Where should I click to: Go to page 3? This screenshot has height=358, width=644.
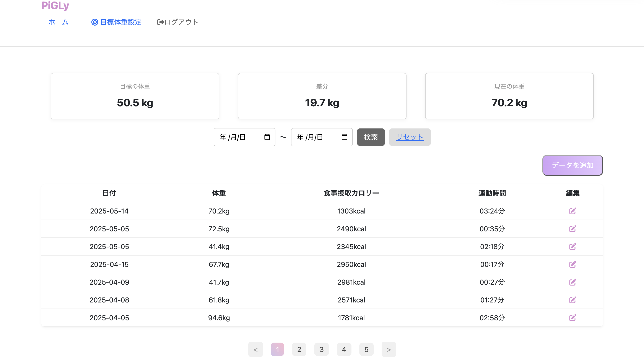click(x=322, y=349)
